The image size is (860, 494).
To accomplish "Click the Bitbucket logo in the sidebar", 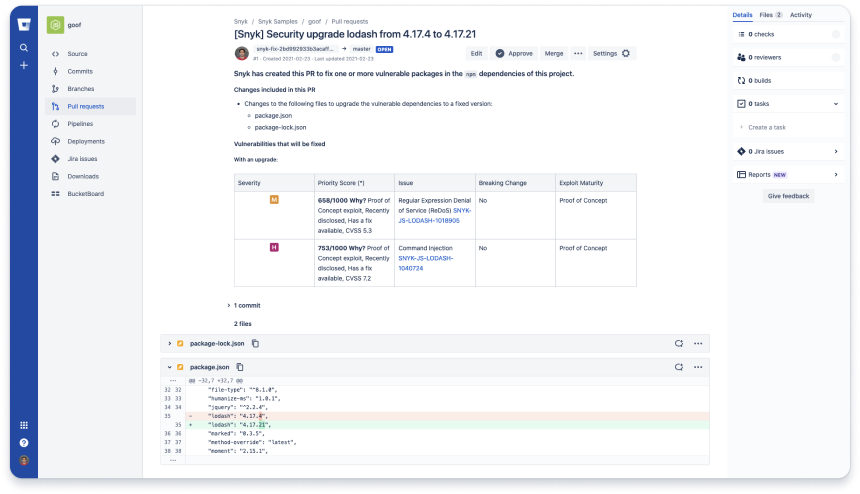I will pos(23,26).
